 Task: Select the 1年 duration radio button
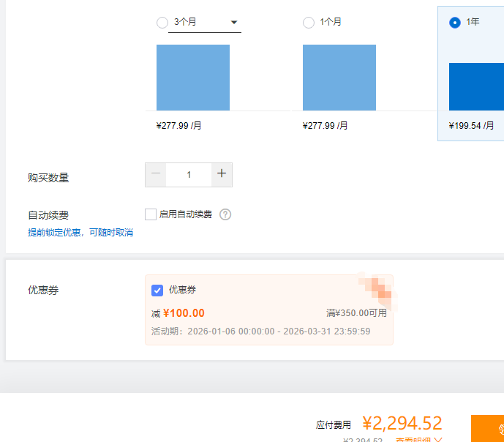click(x=455, y=23)
